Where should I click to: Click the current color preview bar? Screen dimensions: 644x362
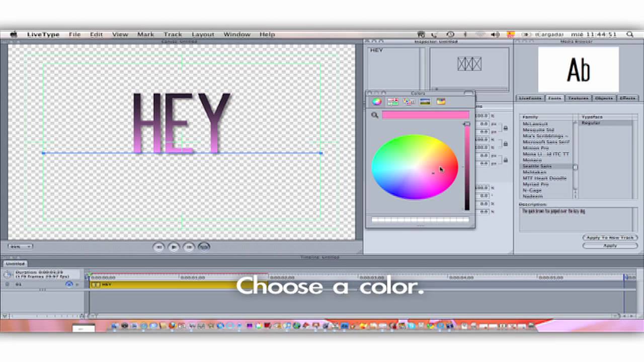click(x=425, y=115)
